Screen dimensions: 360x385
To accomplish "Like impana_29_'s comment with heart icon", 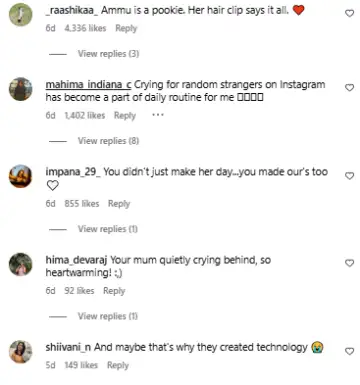I will [x=349, y=176].
